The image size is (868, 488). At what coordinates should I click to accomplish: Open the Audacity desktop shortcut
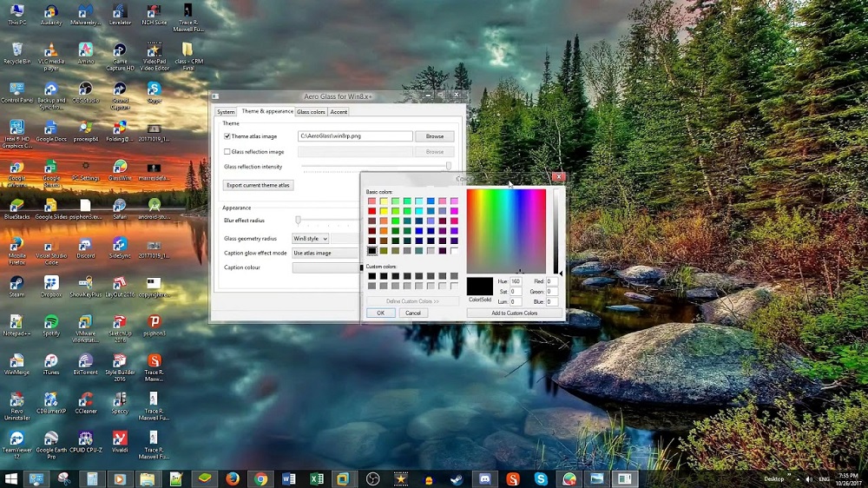[x=51, y=15]
